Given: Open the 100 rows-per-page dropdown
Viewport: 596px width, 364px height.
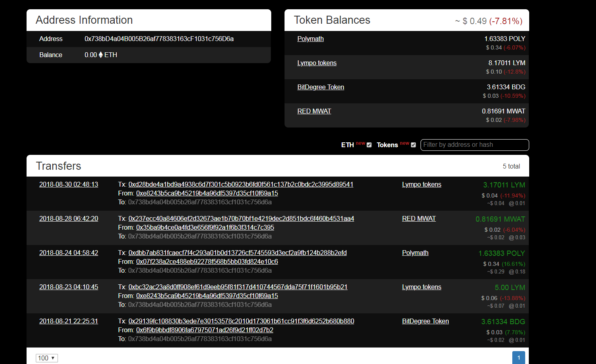Looking at the screenshot, I should tap(47, 358).
